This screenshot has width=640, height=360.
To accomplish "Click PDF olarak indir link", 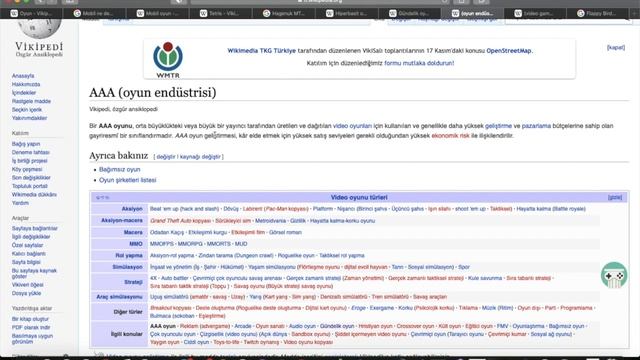I will pos(31,327).
